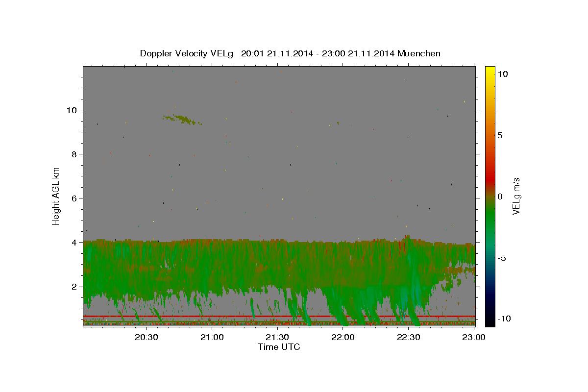Click the red horizontal line near the surface
Image resolution: width=588 pixels, height=392 pixels.
(279, 316)
